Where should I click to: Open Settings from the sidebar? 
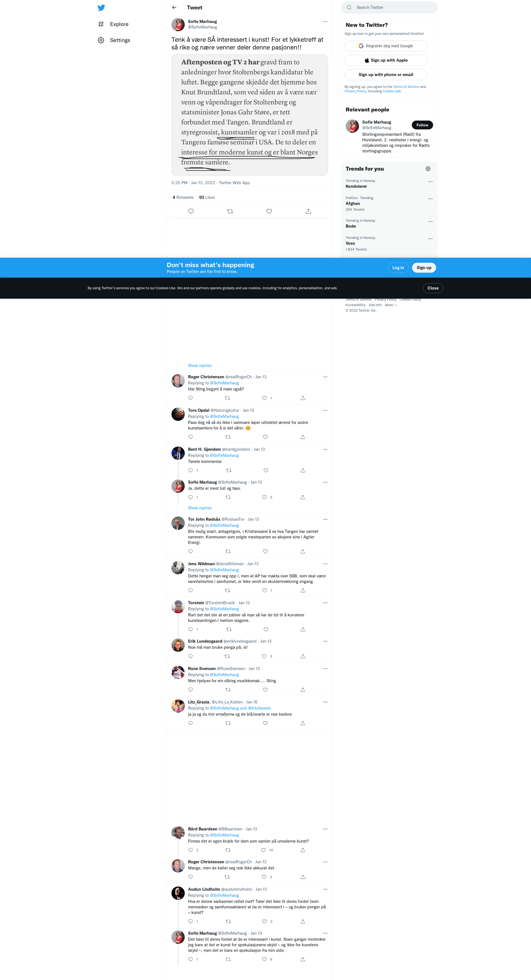click(x=114, y=40)
